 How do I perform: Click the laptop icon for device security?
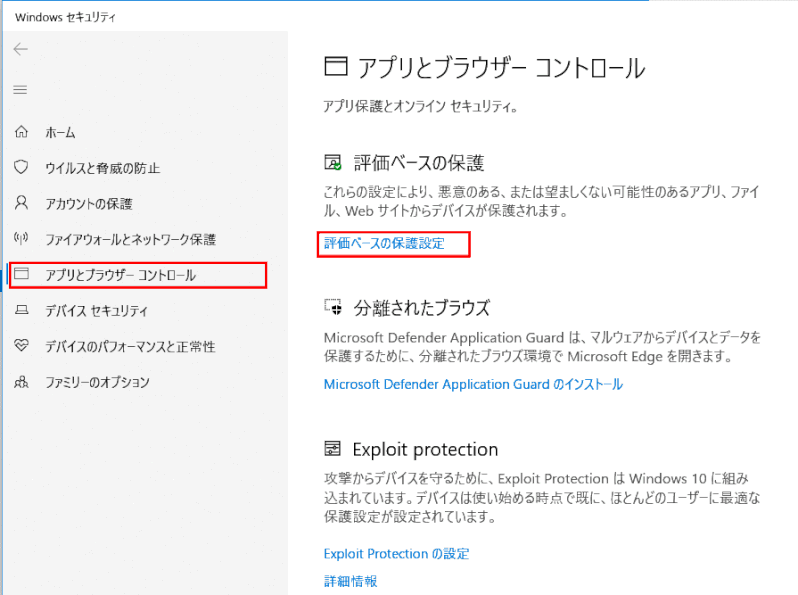21,309
